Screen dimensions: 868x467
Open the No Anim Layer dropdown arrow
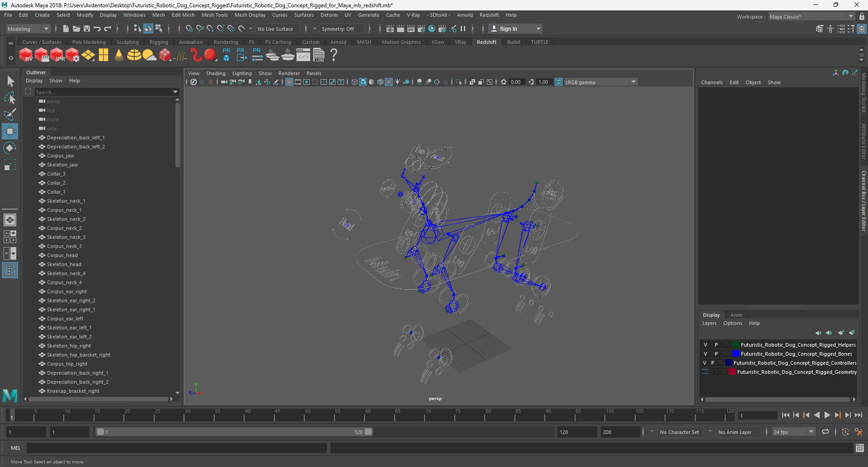coord(710,432)
